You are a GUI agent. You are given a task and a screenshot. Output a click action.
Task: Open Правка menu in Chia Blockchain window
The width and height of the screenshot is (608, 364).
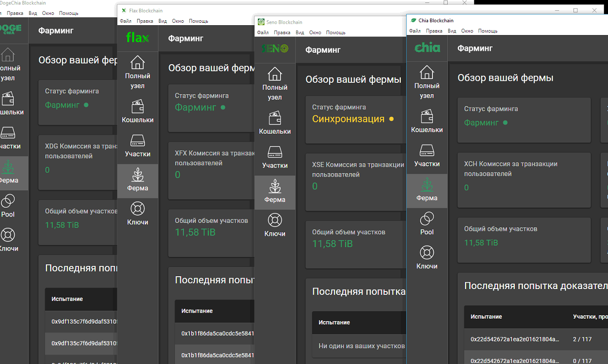434,31
